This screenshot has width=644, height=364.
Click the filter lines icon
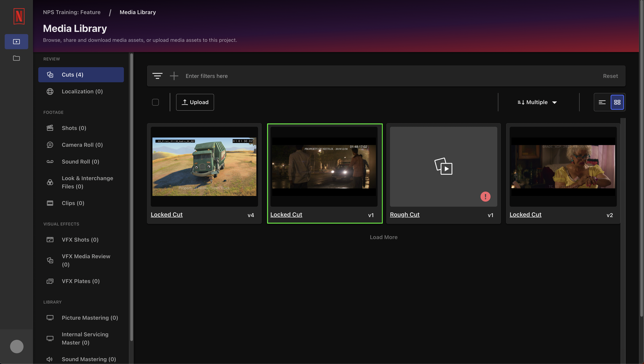157,76
